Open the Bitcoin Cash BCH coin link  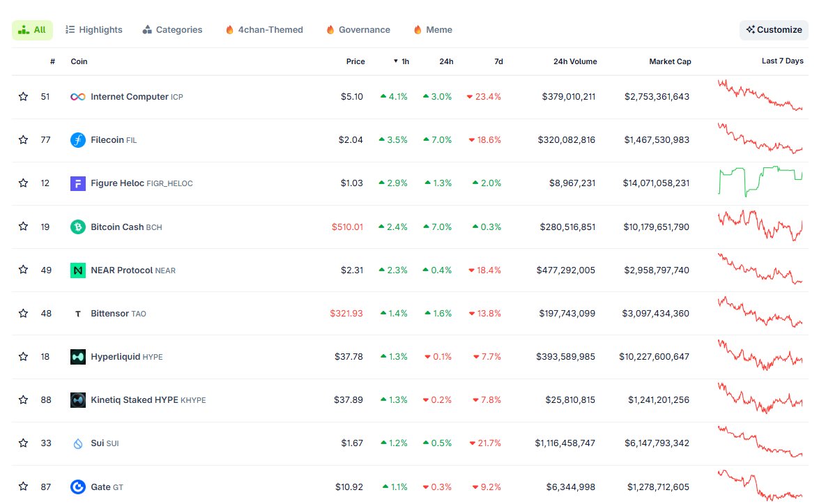click(x=126, y=227)
